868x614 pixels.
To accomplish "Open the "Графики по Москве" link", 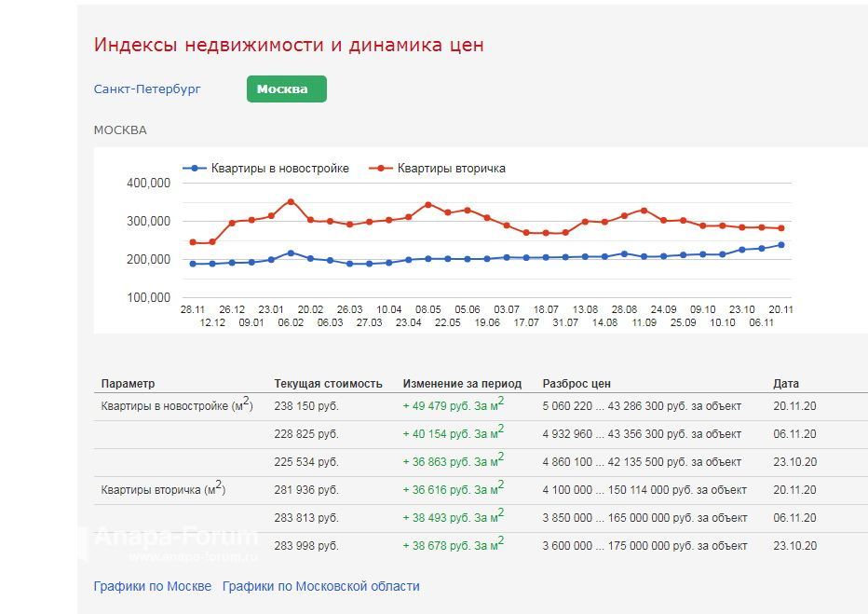I will (151, 586).
